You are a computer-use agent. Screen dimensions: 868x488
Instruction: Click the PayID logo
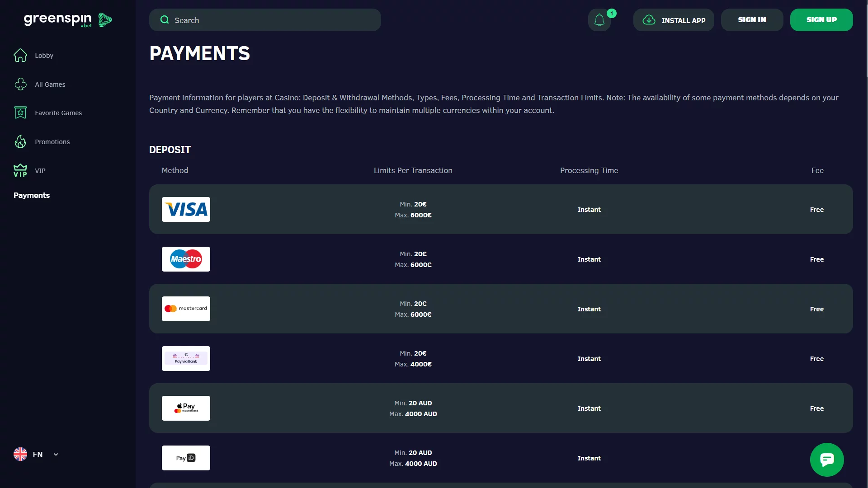point(186,458)
